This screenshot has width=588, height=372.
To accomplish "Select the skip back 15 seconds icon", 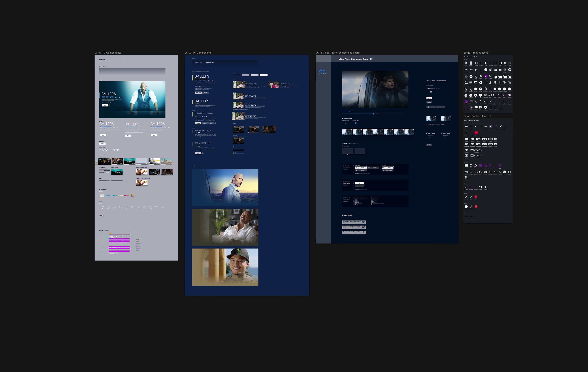I will pos(466,70).
